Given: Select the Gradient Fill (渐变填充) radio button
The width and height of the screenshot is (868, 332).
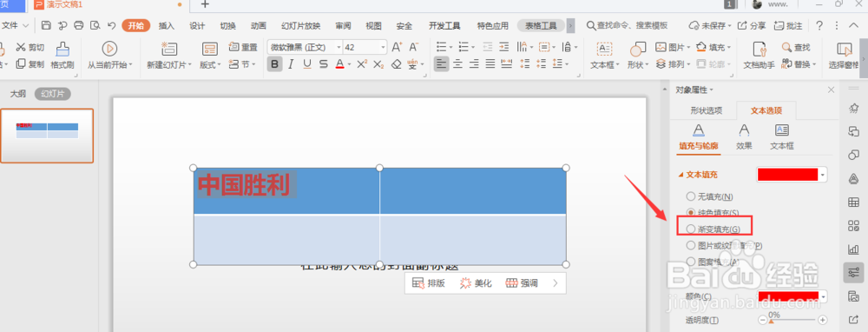Looking at the screenshot, I should pos(690,229).
